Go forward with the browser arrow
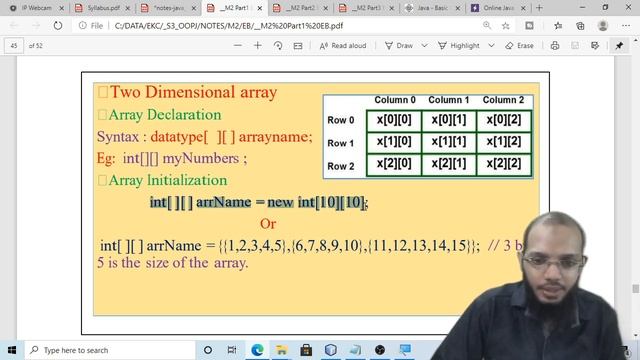Screen dimensions: 640x360 36,26
